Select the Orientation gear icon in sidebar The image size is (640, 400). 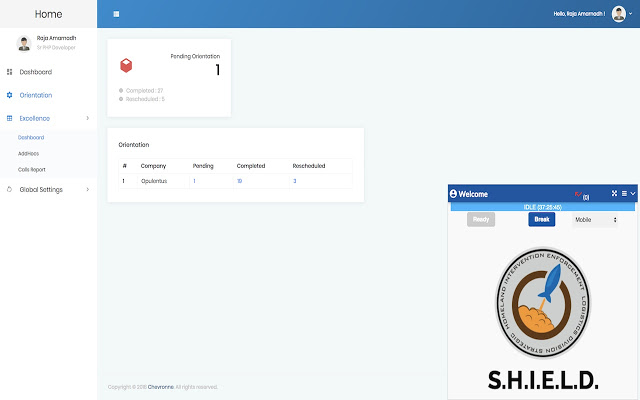pyautogui.click(x=9, y=95)
